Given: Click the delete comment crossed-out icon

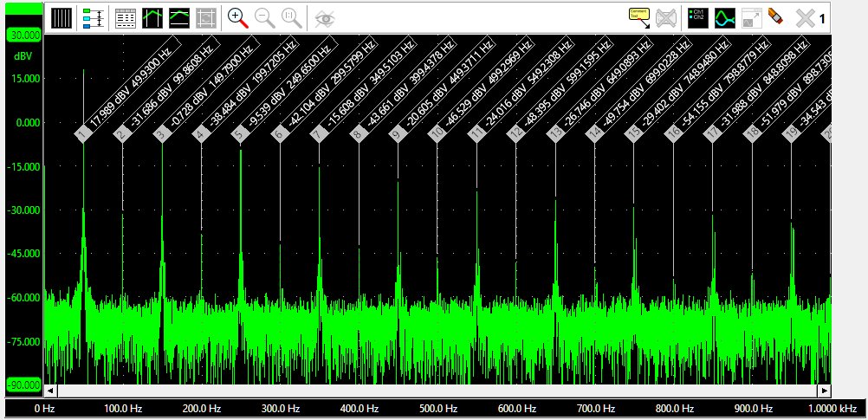Looking at the screenshot, I should point(666,18).
